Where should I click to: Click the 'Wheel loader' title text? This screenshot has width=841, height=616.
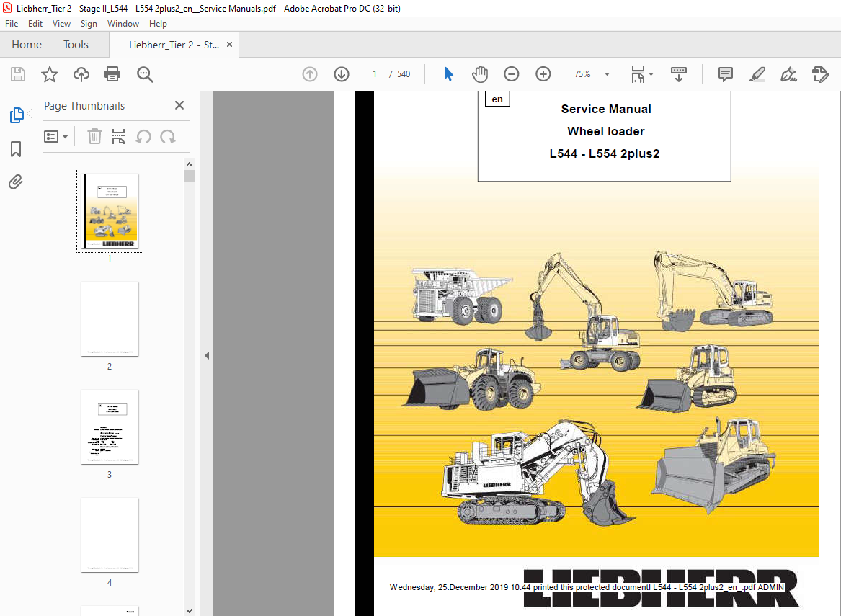point(606,131)
